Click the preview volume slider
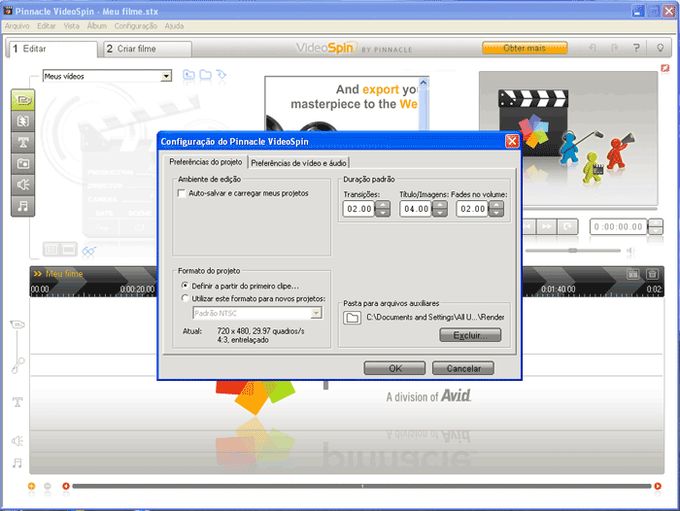The image size is (680, 511). click(x=573, y=251)
